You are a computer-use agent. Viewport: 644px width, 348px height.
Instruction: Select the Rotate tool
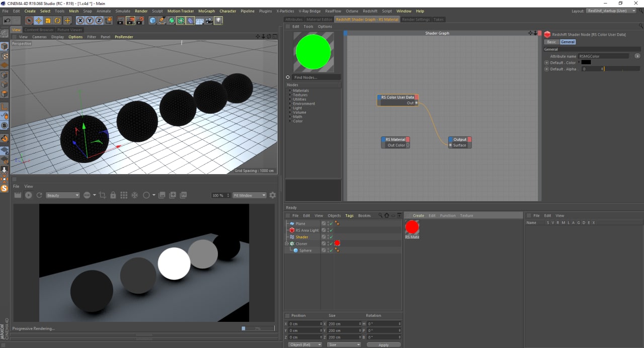point(57,21)
